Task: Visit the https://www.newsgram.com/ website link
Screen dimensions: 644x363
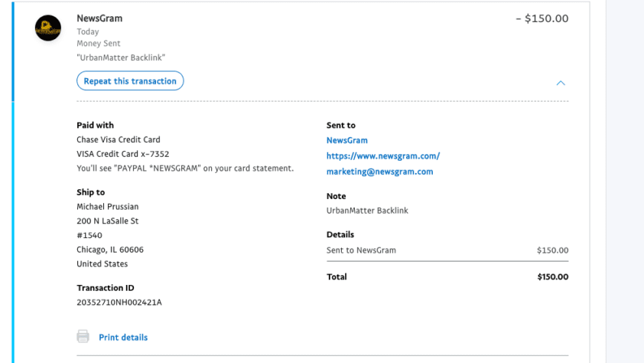Action: click(x=382, y=155)
